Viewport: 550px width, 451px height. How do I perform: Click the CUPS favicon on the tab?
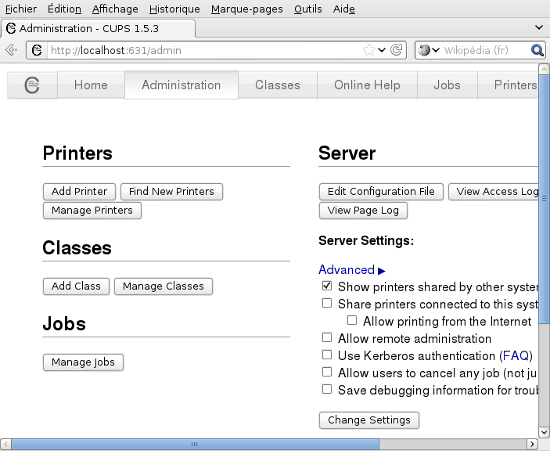tap(11, 28)
